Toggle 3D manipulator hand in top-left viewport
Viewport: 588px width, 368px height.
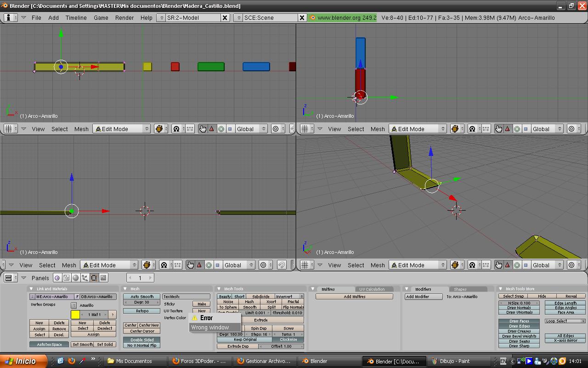click(203, 129)
